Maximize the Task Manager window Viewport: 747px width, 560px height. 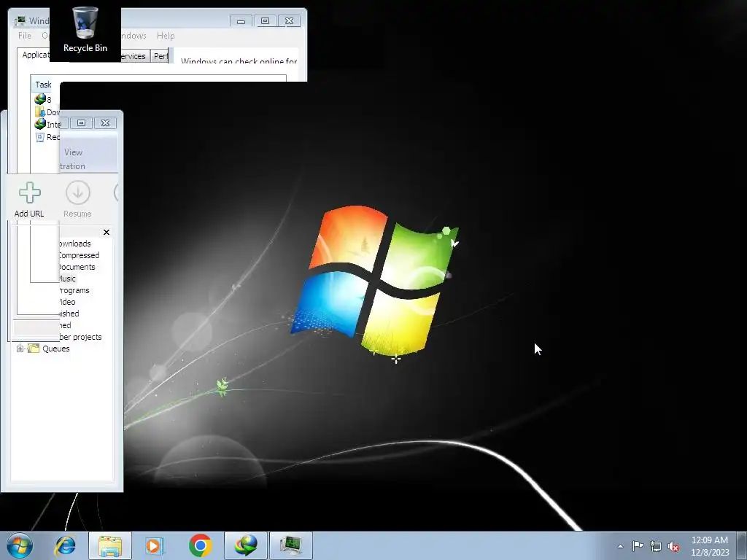click(265, 21)
